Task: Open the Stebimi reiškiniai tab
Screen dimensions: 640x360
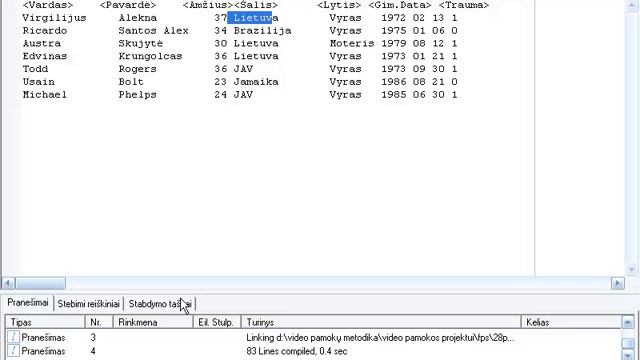Action: [x=89, y=304]
